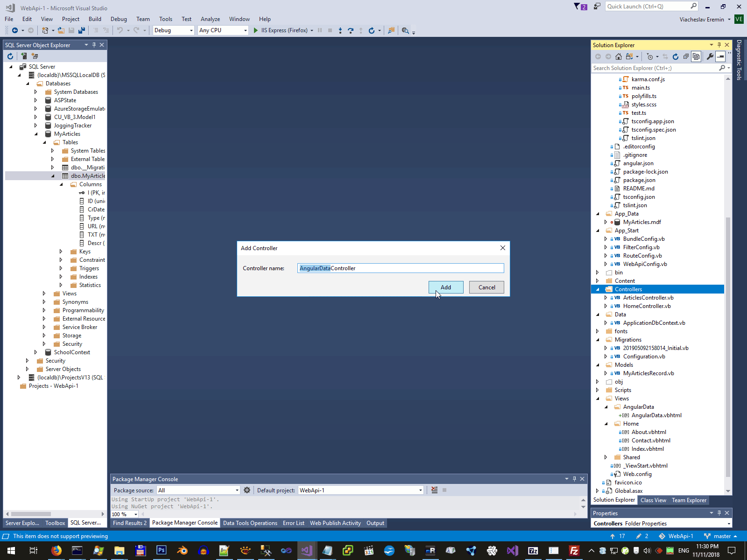Collapse the Databases node
The image size is (747, 560).
pos(27,84)
